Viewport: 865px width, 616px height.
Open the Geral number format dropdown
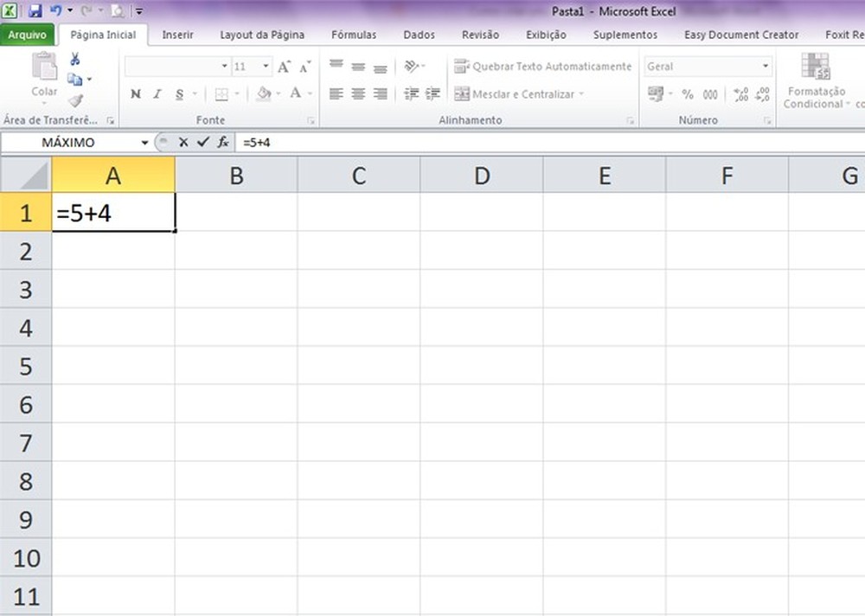tap(765, 66)
